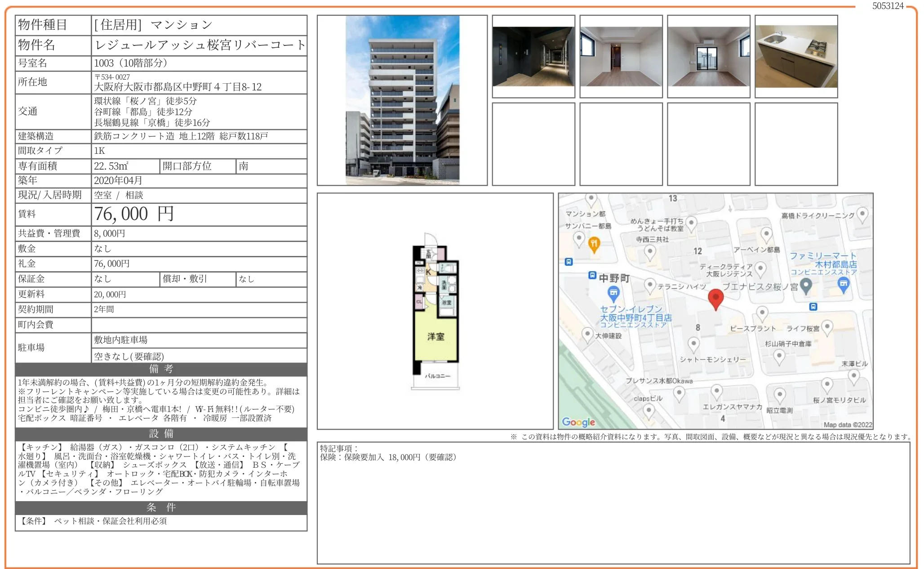Open the kitchen counter photo thumbnail
Screen dimensions: 924x569
pyautogui.click(x=796, y=56)
